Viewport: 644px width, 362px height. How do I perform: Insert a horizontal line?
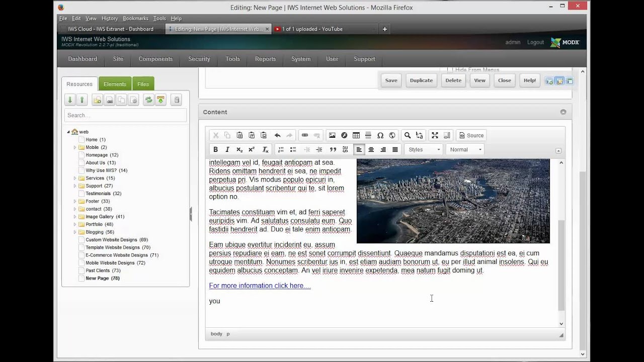pyautogui.click(x=368, y=135)
